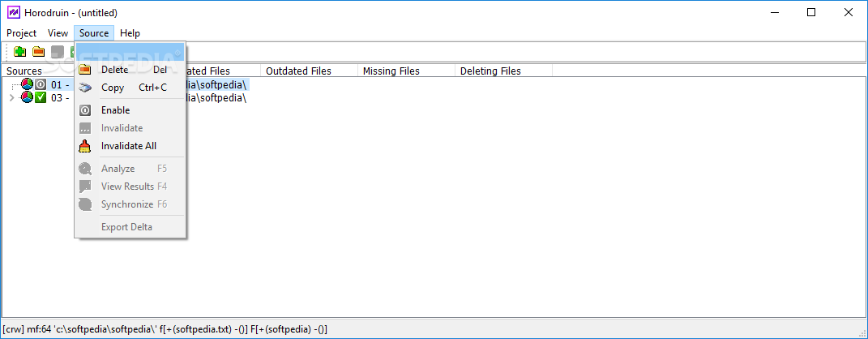
Task: Click the power icon beside Enable
Action: point(85,110)
